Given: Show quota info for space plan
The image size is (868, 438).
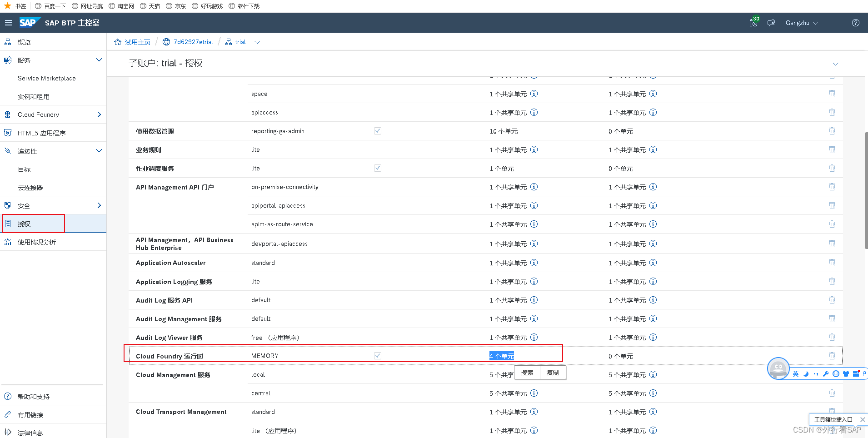Looking at the screenshot, I should pos(534,94).
